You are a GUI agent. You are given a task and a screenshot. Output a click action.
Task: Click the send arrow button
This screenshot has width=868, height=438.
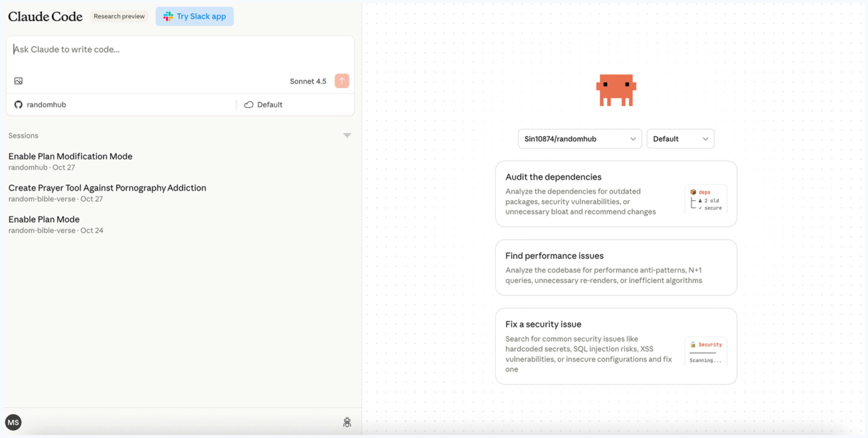point(342,81)
